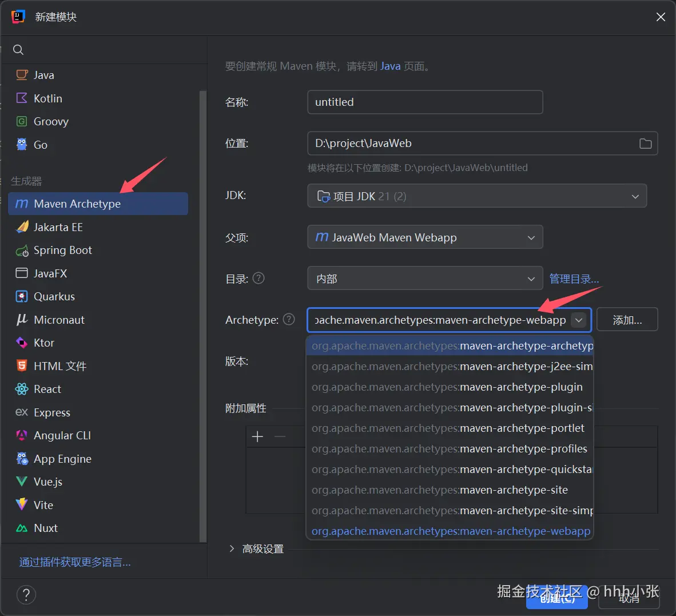Expand the 高级设置 section
Screen dimensions: 676x616
[x=232, y=549]
